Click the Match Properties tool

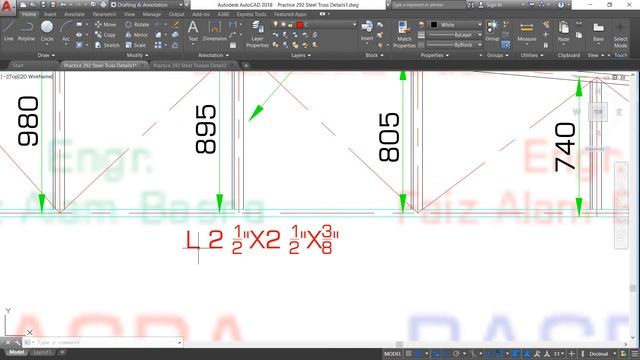[404, 35]
